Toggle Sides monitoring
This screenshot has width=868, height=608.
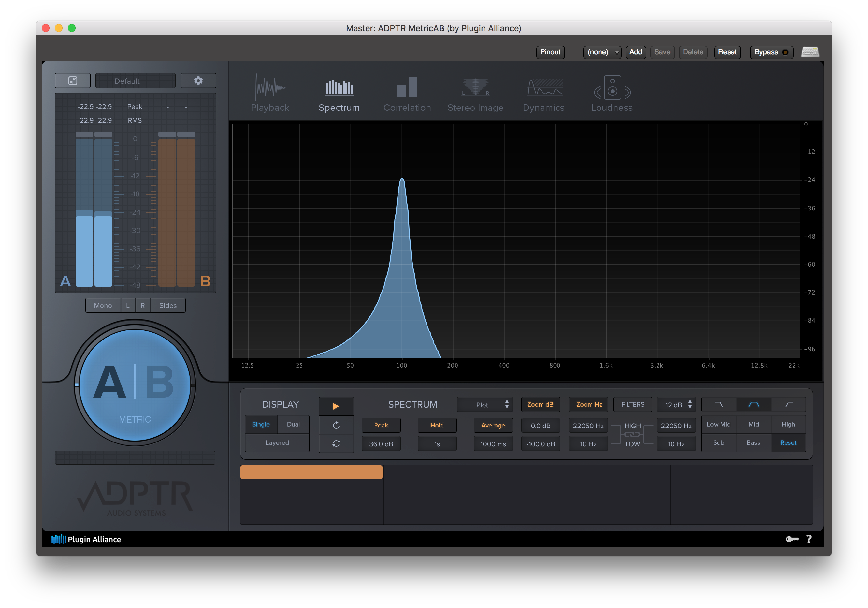168,306
